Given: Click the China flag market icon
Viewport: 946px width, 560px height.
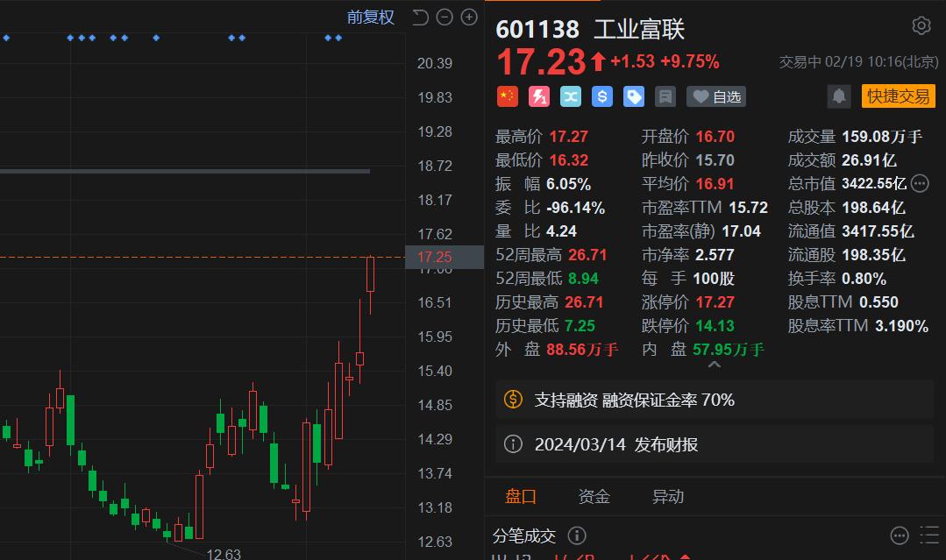Looking at the screenshot, I should coord(508,96).
